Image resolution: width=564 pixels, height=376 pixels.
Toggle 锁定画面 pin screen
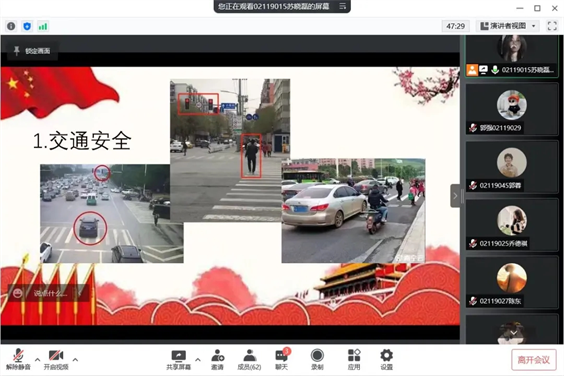(32, 51)
